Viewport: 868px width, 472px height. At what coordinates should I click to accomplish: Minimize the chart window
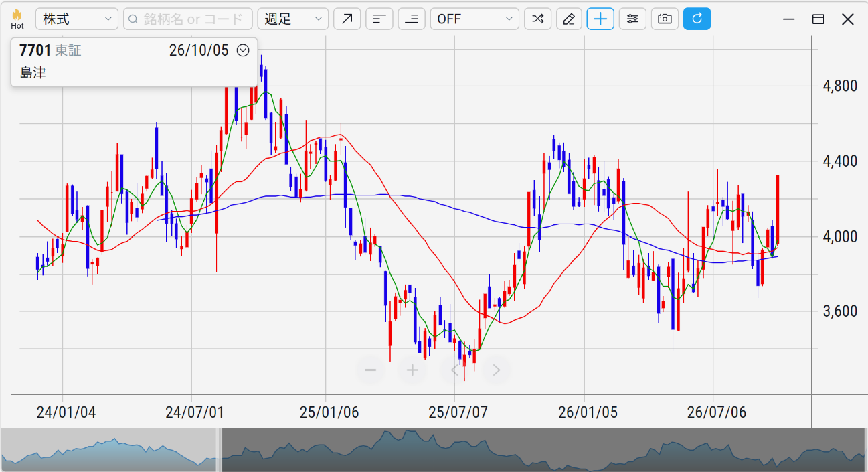point(788,19)
